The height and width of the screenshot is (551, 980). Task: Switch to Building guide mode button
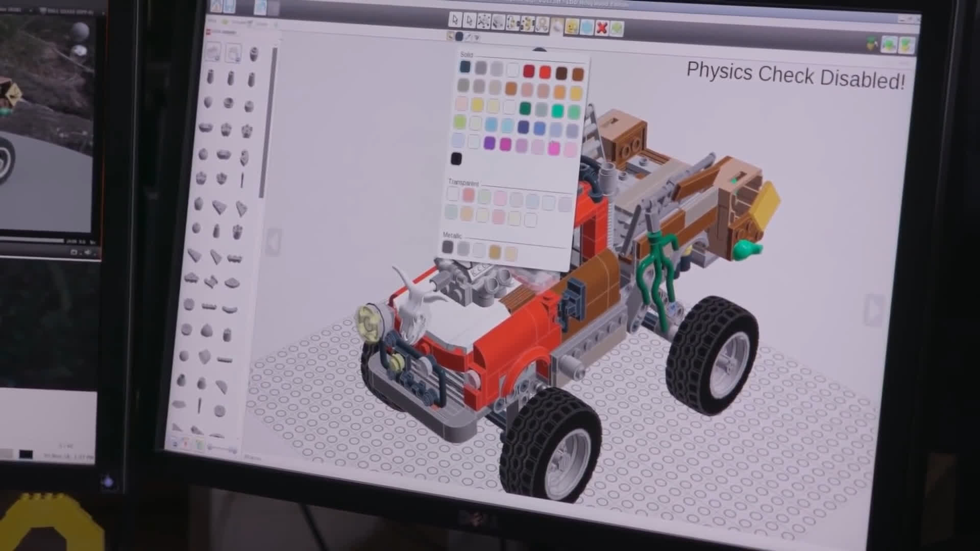tap(905, 45)
